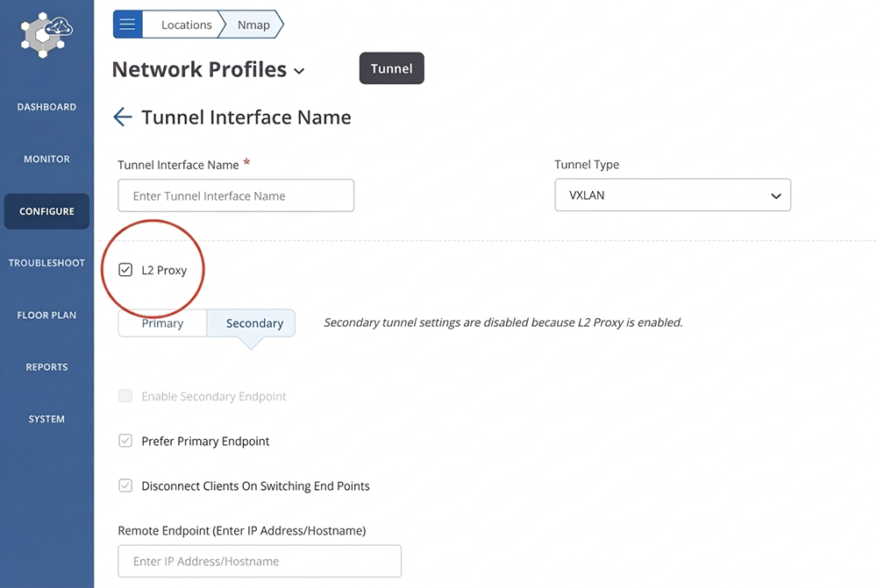Image resolution: width=877 pixels, height=588 pixels.
Task: Click the Locations breadcrumb
Action: point(186,25)
